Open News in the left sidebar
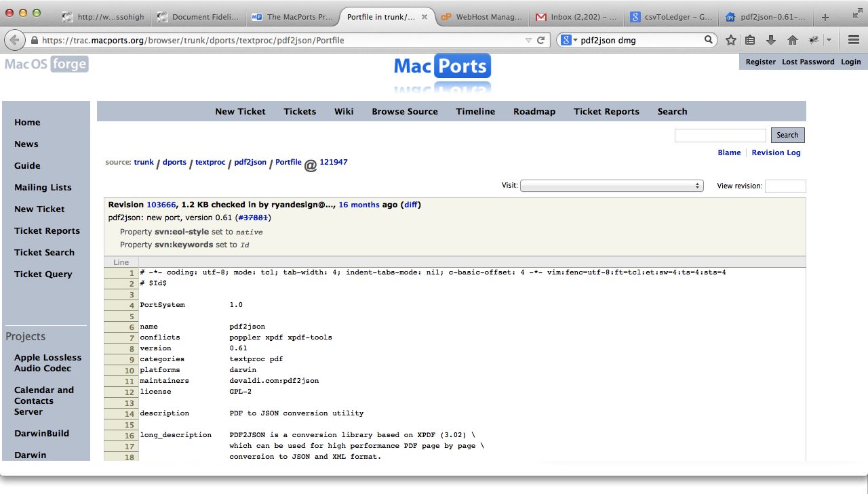Viewport: 868px width, 494px height. tap(26, 144)
